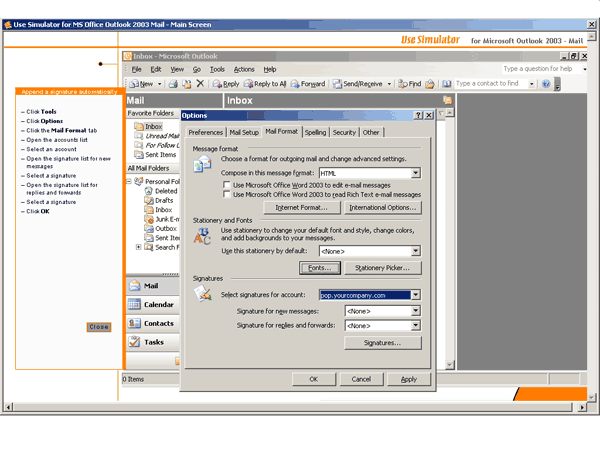Screen dimensions: 600x450
Task: Click the Move to Folder toolbar icon
Action: (x=187, y=84)
